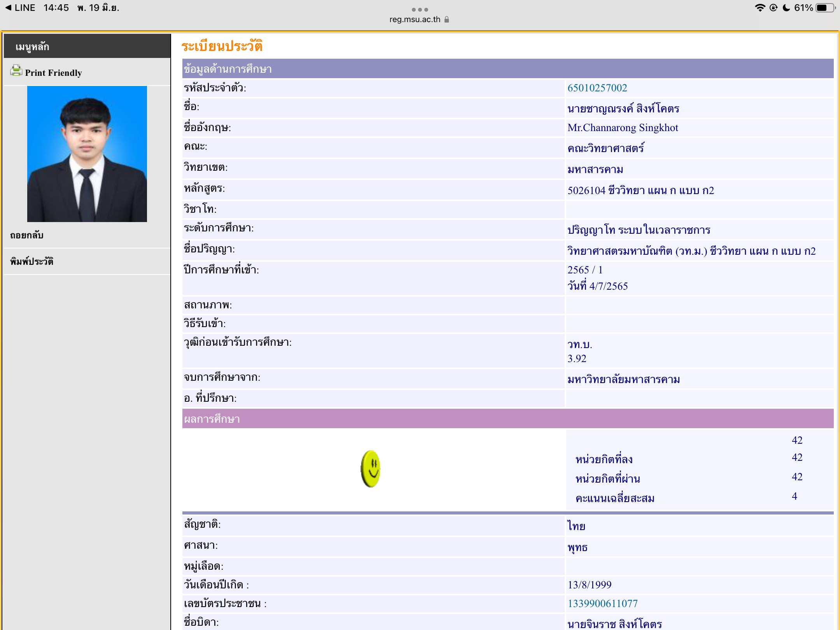This screenshot has height=630, width=840.
Task: Click the father's name นายจินราช สิงห์โคตร
Action: pyautogui.click(x=614, y=623)
